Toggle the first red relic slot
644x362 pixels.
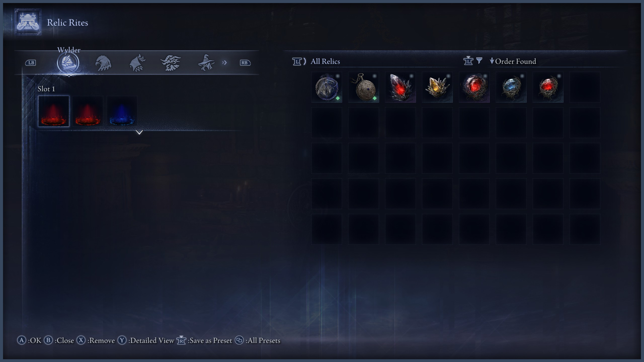tap(54, 111)
